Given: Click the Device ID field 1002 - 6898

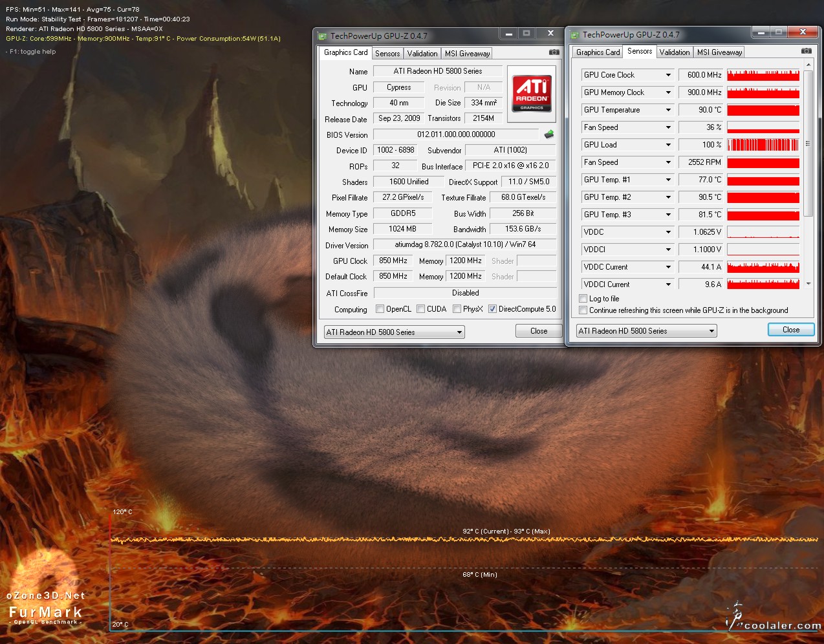Looking at the screenshot, I should click(x=396, y=150).
